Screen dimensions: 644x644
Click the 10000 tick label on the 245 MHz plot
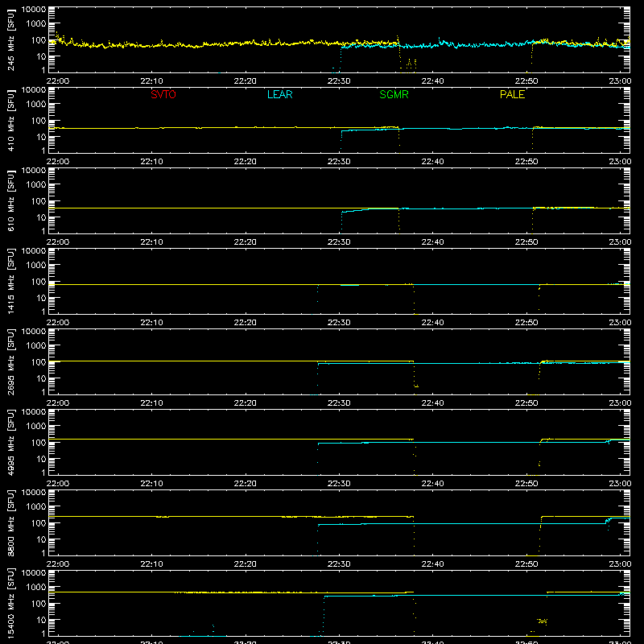click(34, 10)
